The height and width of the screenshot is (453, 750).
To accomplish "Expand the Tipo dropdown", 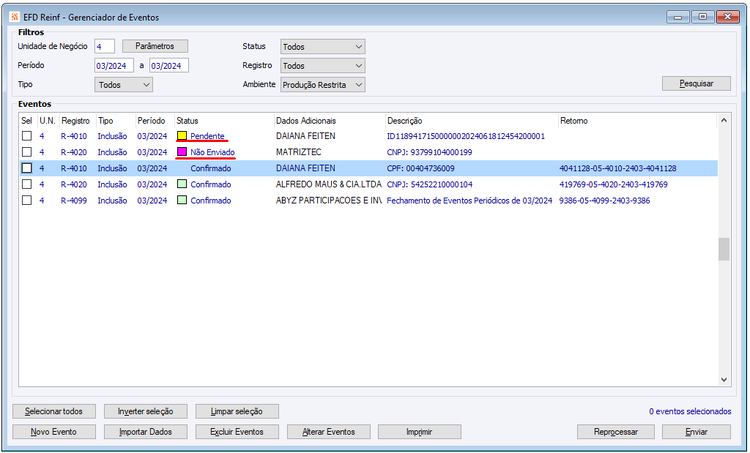I will click(123, 85).
